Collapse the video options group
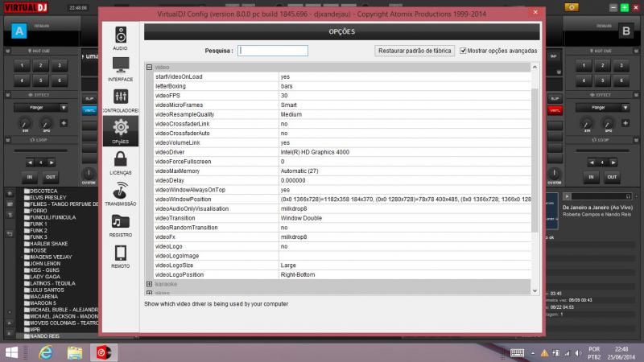 coord(149,67)
